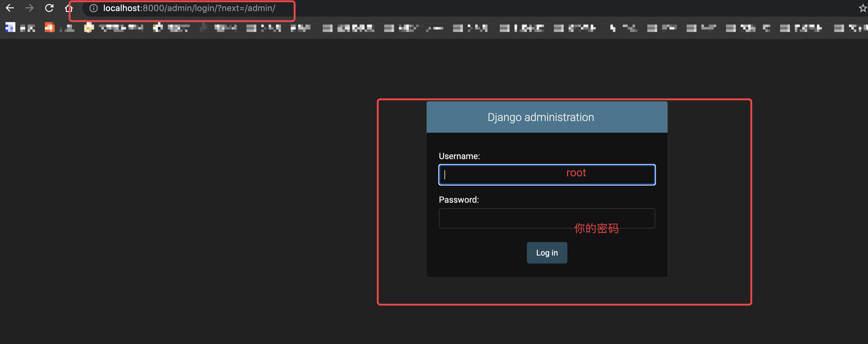
Task: Click the Password: label
Action: [x=459, y=200]
